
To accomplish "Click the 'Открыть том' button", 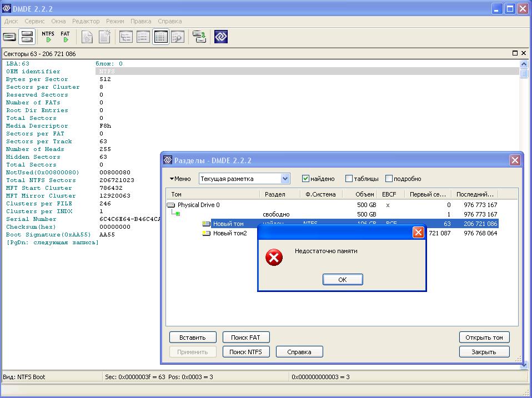I will [484, 337].
